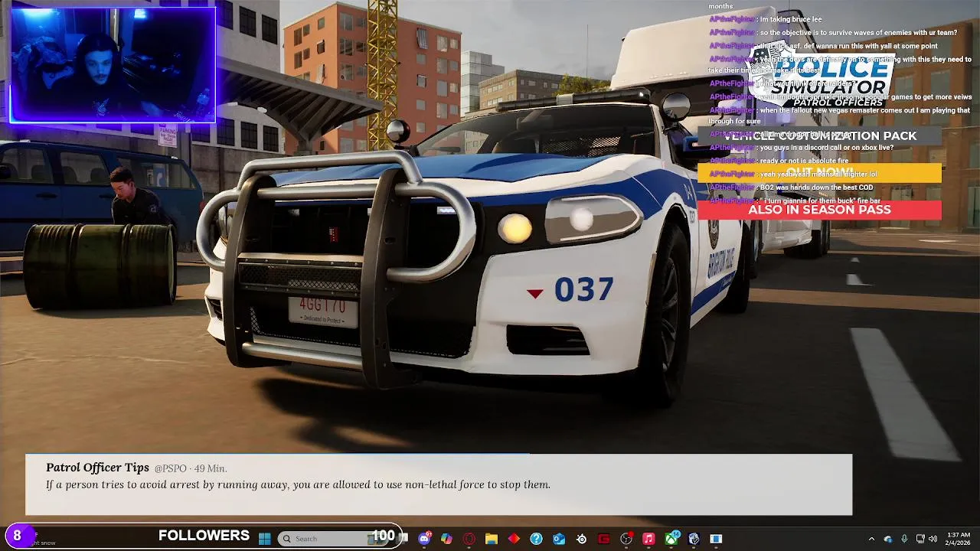Open the blue question mark Get Help icon
The width and height of the screenshot is (980, 551).
[537, 539]
